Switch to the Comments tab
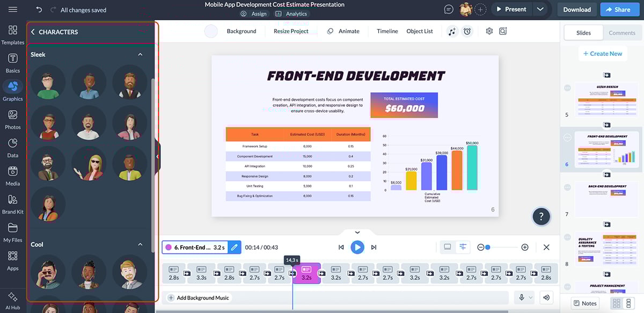644x313 pixels. (x=621, y=32)
